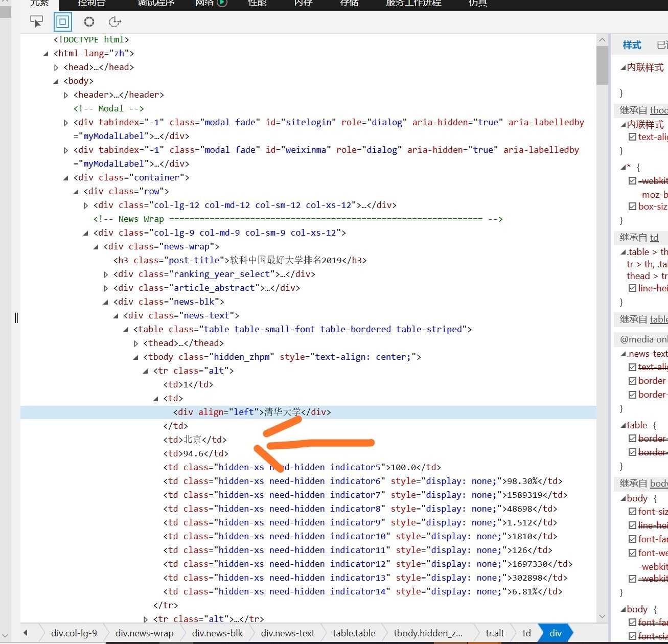Click the DOM tree scrollbar up arrow

pyautogui.click(x=602, y=40)
